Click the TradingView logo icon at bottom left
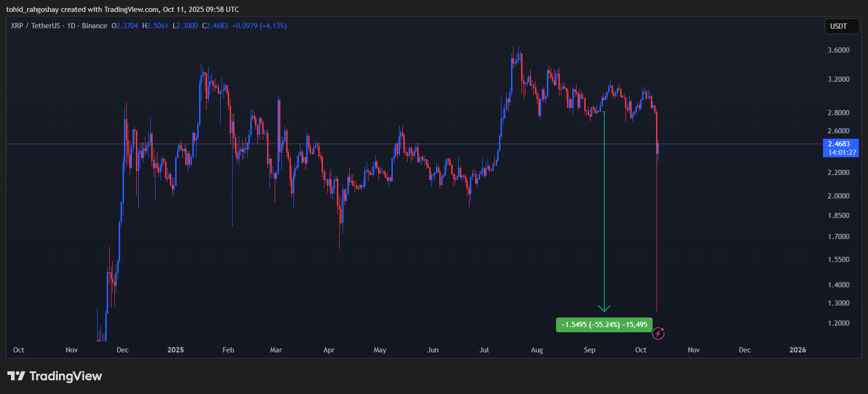The height and width of the screenshot is (394, 868). point(16,376)
